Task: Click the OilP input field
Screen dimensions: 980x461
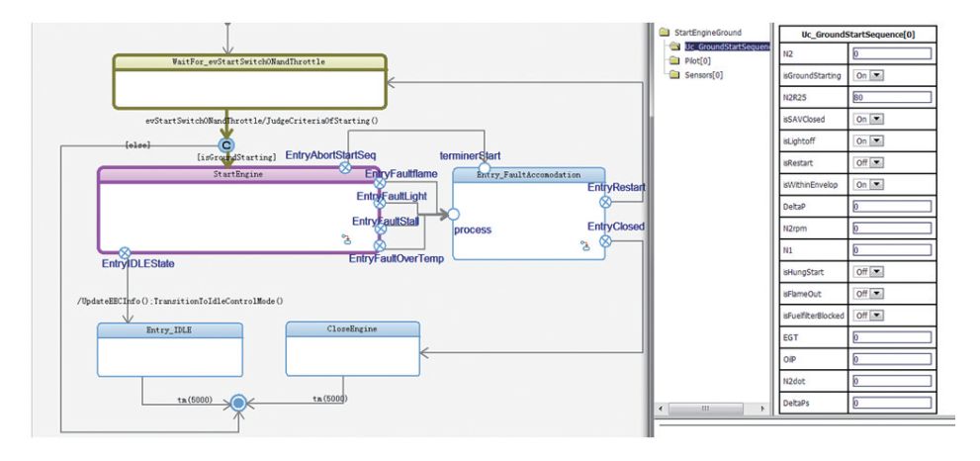Action: (892, 360)
